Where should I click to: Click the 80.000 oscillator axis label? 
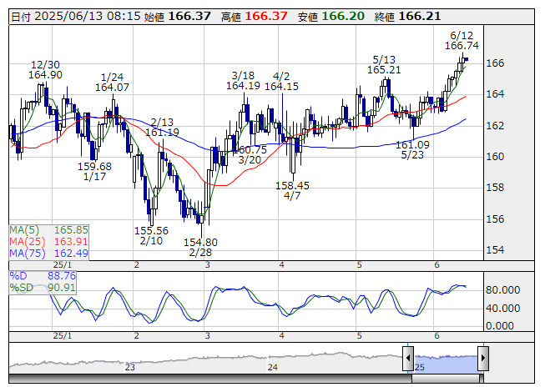[x=503, y=290]
